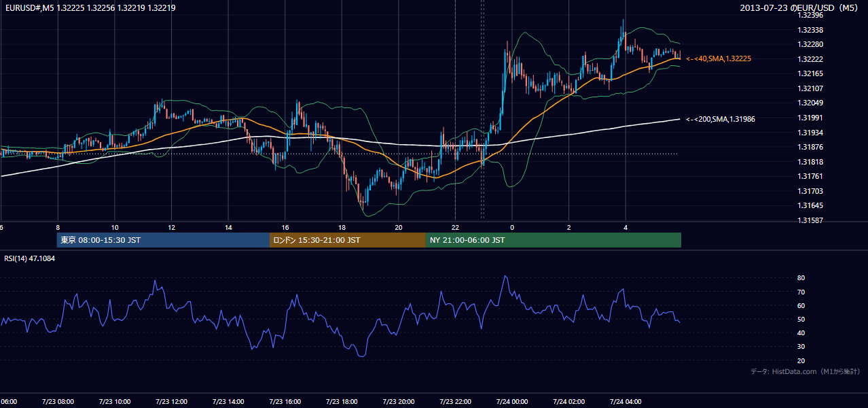Viewport: 868px width, 408px height.
Task: Click the EURUSD#,M5 symbol header text
Action: click(x=90, y=8)
